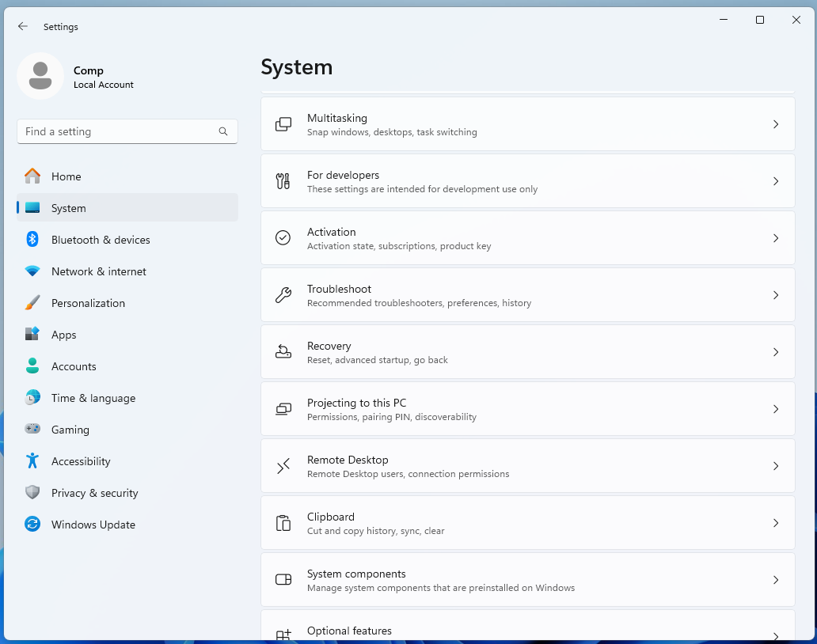The height and width of the screenshot is (644, 817).
Task: Open Bluetooth & devices settings
Action: click(x=127, y=240)
